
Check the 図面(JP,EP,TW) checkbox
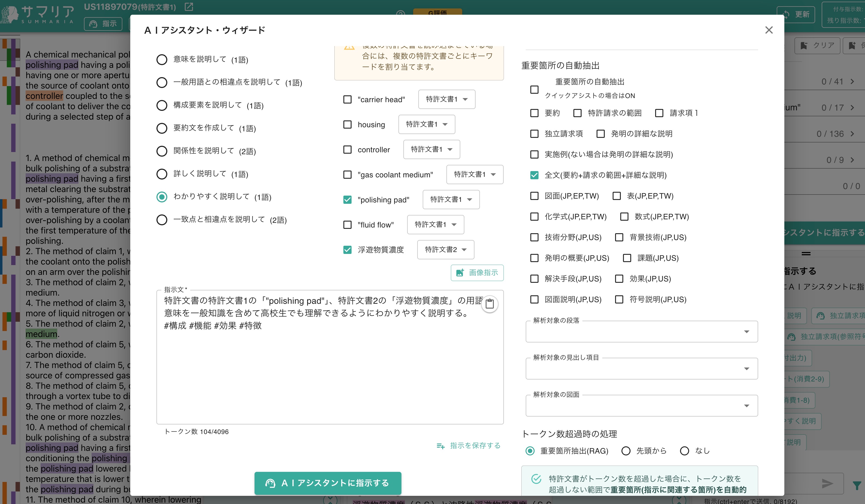coord(534,196)
